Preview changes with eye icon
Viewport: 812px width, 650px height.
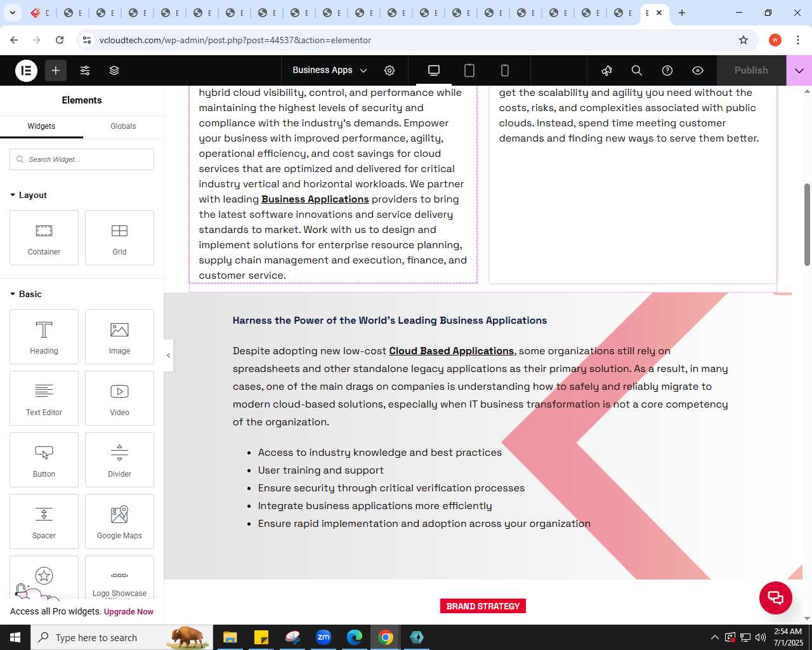point(698,70)
